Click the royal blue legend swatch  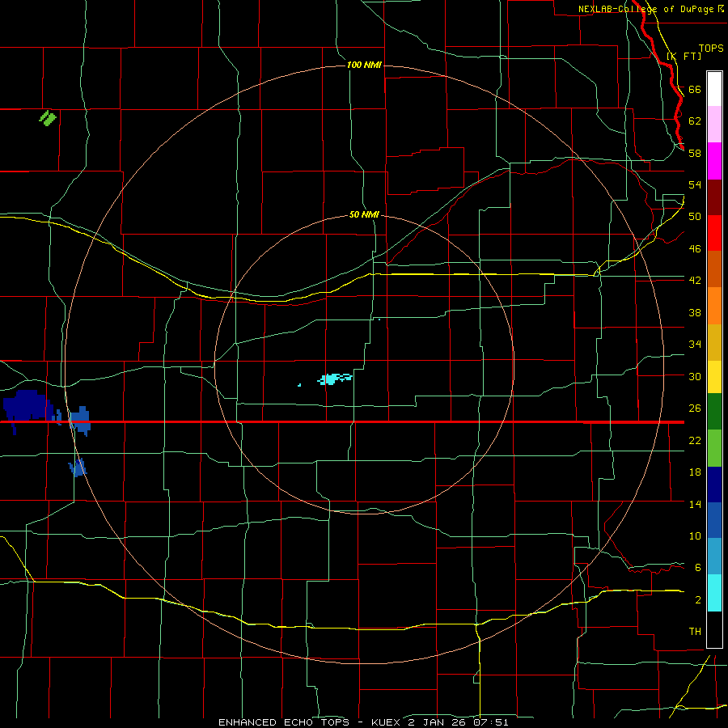[714, 520]
